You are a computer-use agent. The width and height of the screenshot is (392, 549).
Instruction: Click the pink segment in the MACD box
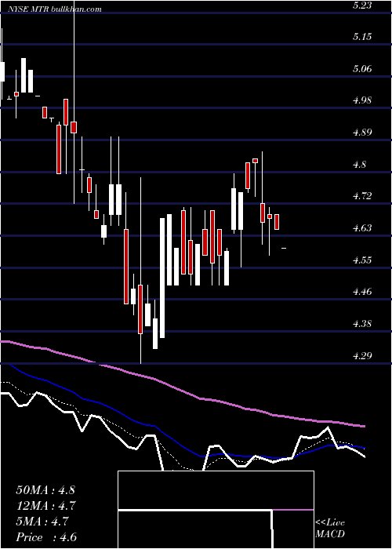[293, 510]
